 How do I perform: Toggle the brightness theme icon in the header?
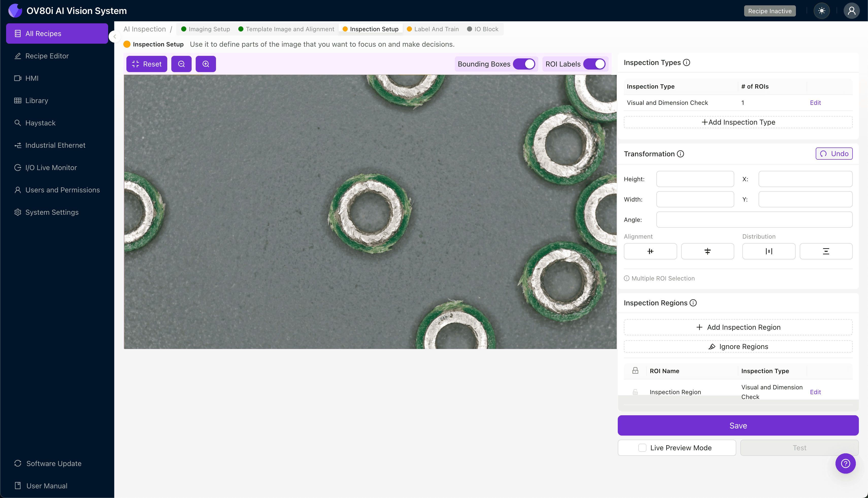[822, 11]
